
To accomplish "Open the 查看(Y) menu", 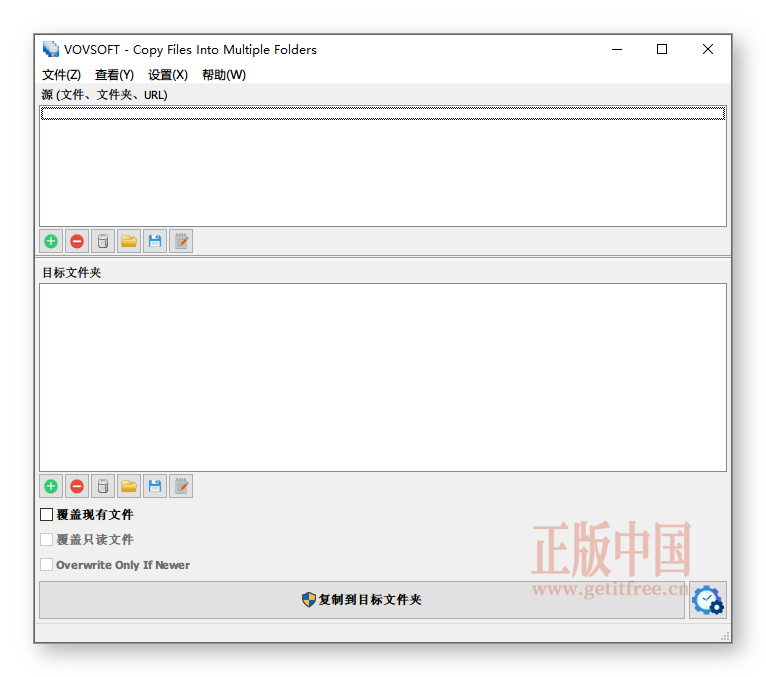I will (x=114, y=75).
